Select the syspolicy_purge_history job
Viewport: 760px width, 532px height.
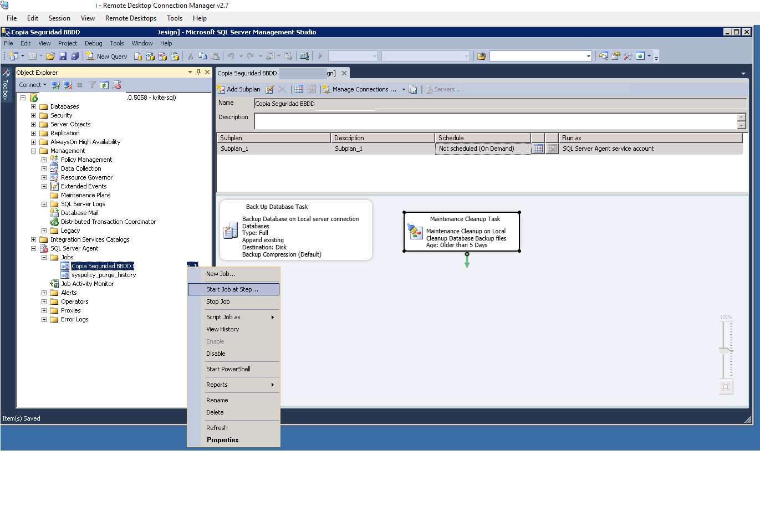point(104,275)
